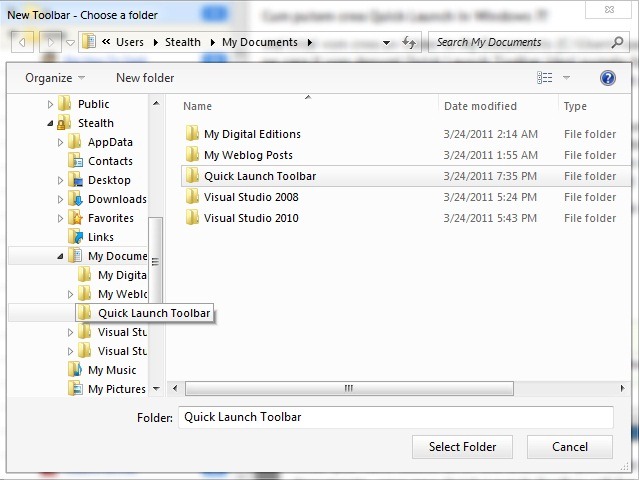Select Downloads in the navigation tree

click(x=117, y=199)
